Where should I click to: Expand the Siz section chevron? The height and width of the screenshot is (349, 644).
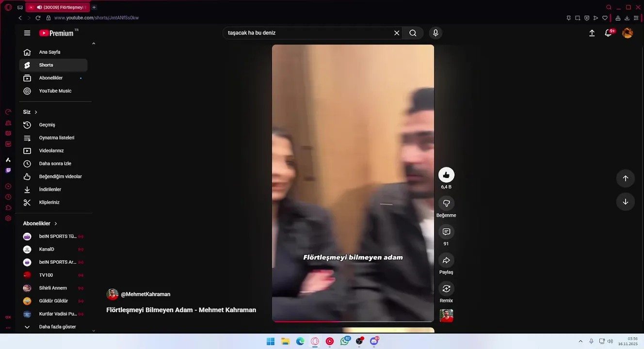tap(36, 112)
